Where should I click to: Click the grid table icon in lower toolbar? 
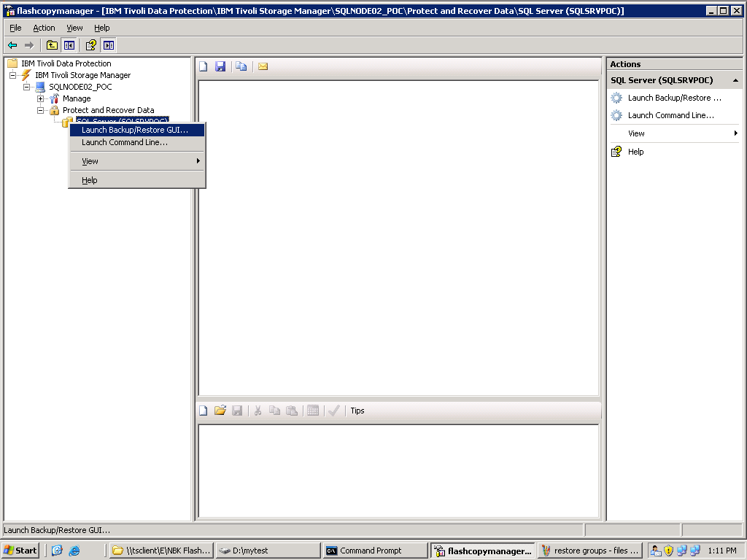pyautogui.click(x=313, y=411)
